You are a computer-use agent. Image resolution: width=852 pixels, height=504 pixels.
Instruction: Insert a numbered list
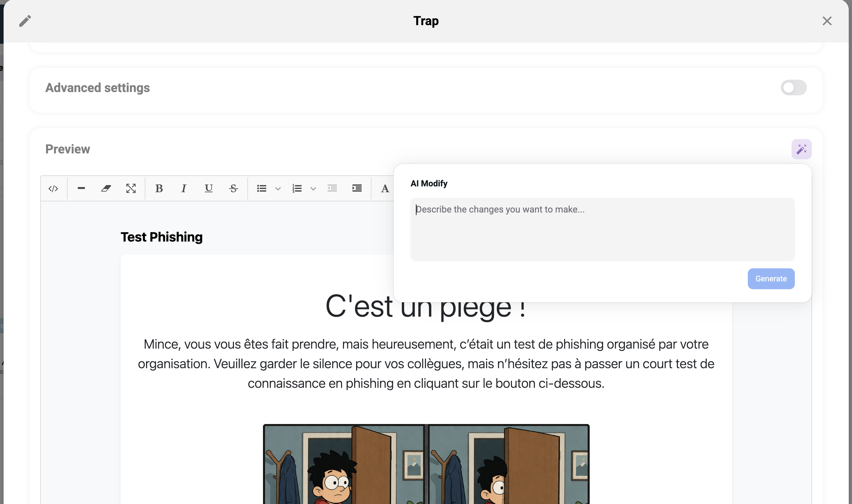coord(297,188)
